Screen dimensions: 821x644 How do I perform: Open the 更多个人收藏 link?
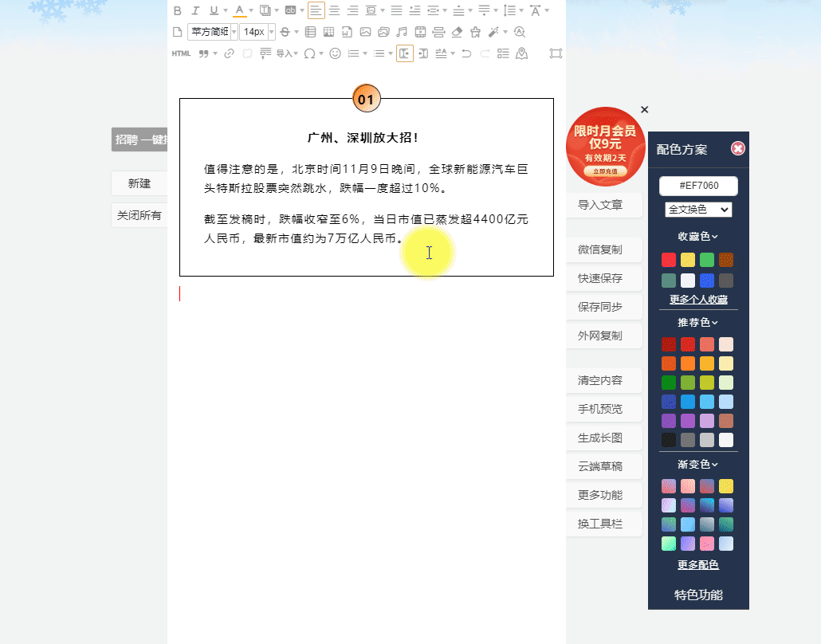pos(698,300)
